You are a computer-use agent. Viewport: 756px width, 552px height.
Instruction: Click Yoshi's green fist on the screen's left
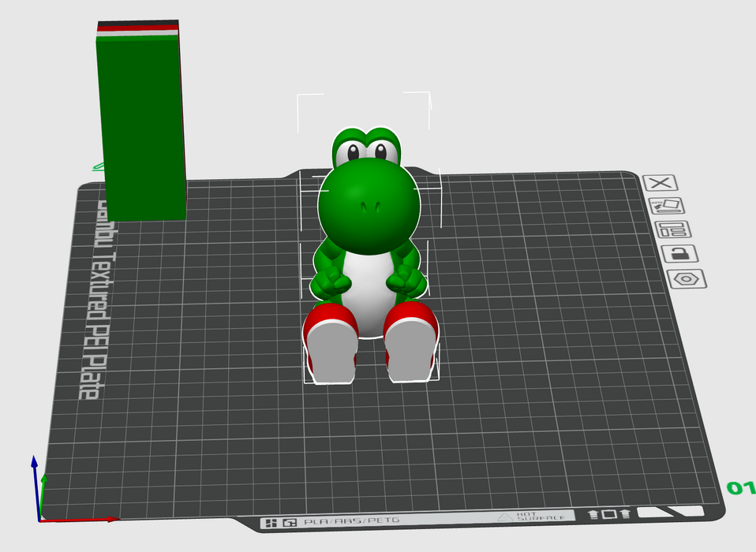331,280
